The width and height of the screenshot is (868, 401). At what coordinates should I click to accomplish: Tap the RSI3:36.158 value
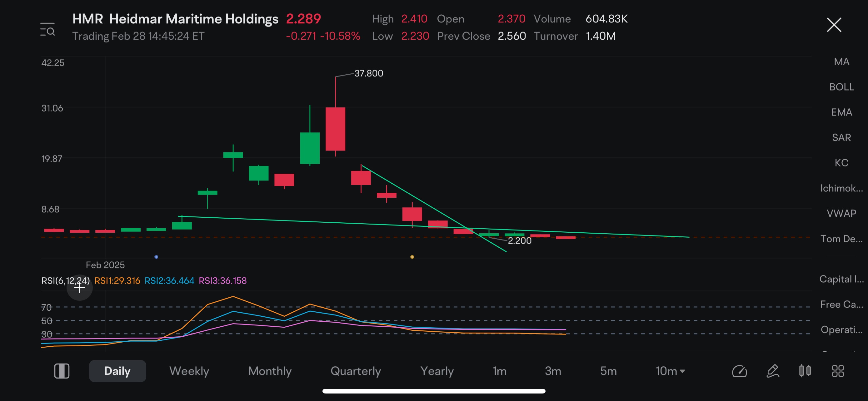point(222,280)
